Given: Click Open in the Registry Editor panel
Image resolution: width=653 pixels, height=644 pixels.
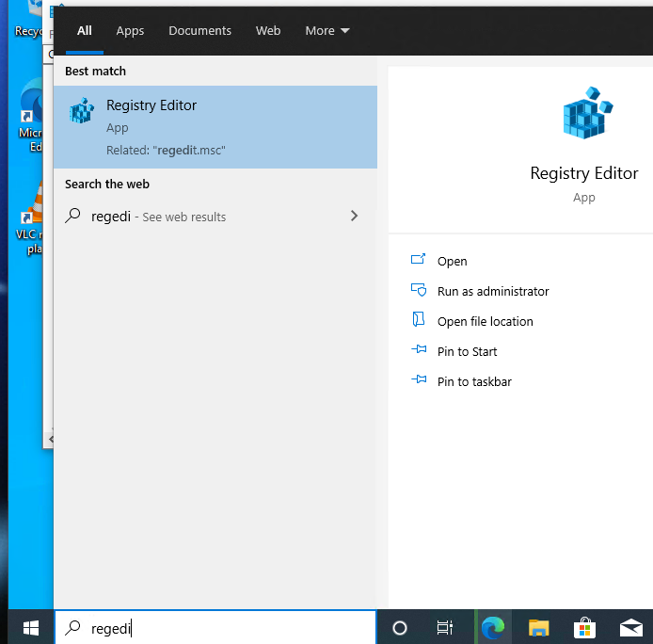Looking at the screenshot, I should coord(452,261).
